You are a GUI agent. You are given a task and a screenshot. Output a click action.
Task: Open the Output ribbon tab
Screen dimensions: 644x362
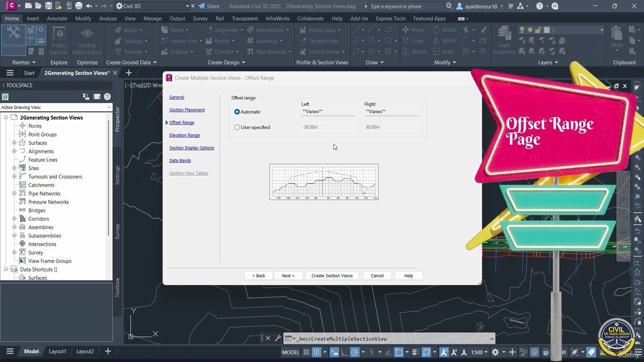point(177,19)
